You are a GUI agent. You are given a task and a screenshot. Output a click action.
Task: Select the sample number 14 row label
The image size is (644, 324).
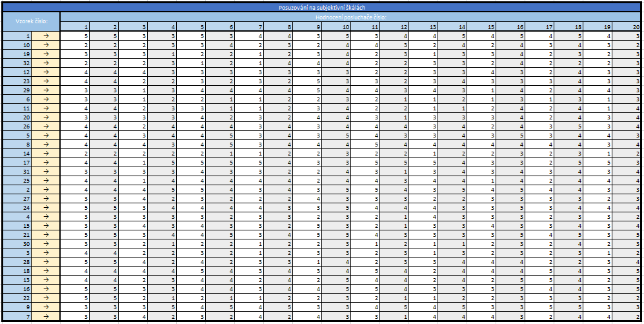(x=17, y=154)
